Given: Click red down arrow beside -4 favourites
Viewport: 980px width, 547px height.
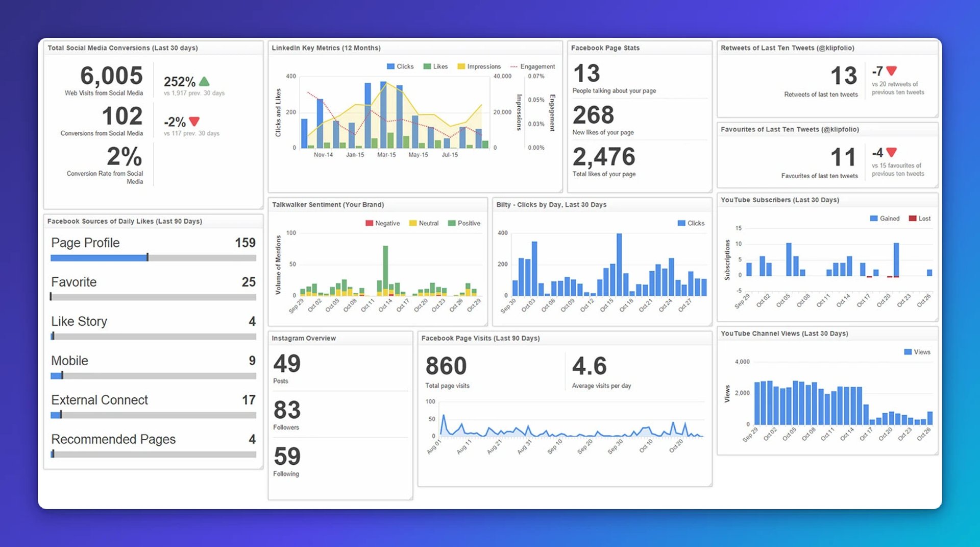Looking at the screenshot, I should (x=891, y=152).
